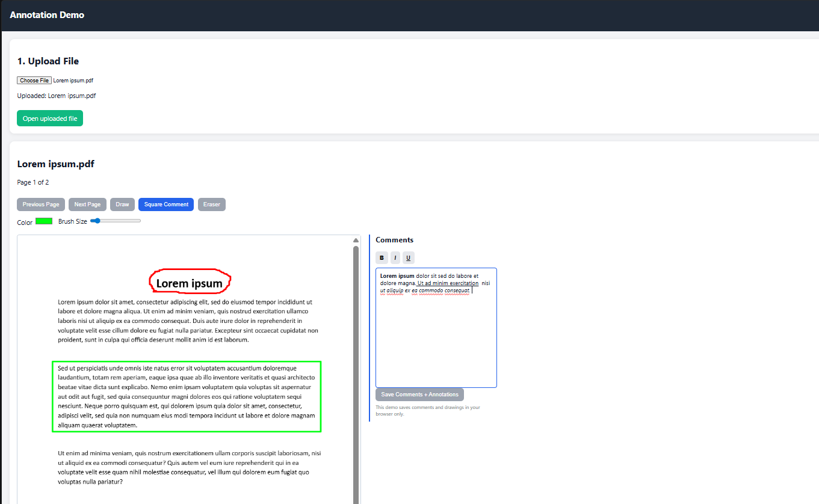
Task: Click the 'Ut enim ad minima veniam' paragraph
Action: tap(189, 467)
